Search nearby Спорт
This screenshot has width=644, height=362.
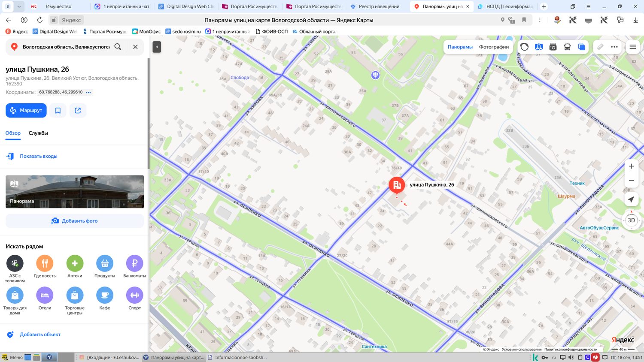point(135,299)
